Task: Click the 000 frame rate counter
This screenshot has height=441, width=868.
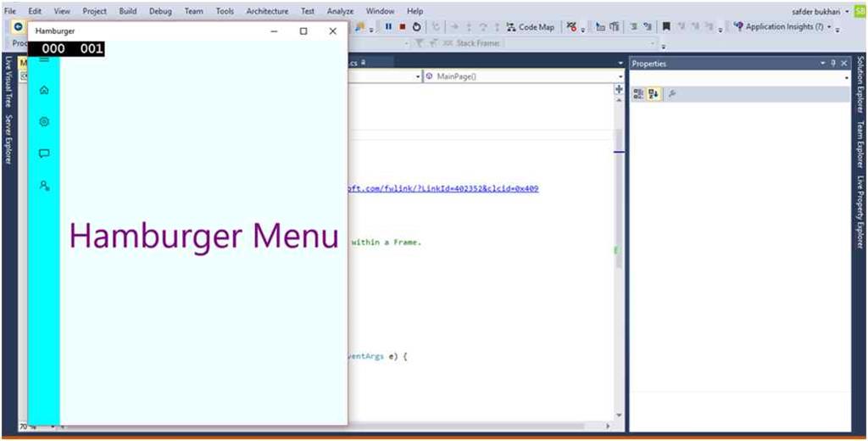Action: 53,48
